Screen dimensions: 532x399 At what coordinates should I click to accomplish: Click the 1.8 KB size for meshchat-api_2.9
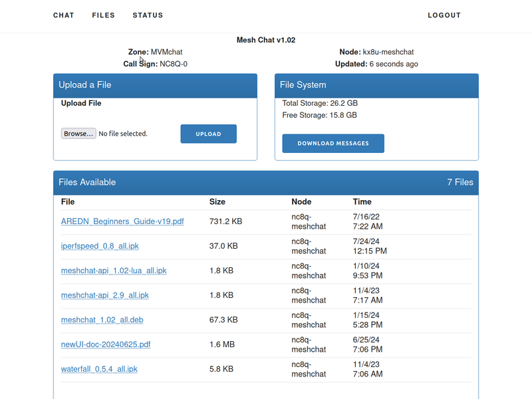(x=221, y=295)
